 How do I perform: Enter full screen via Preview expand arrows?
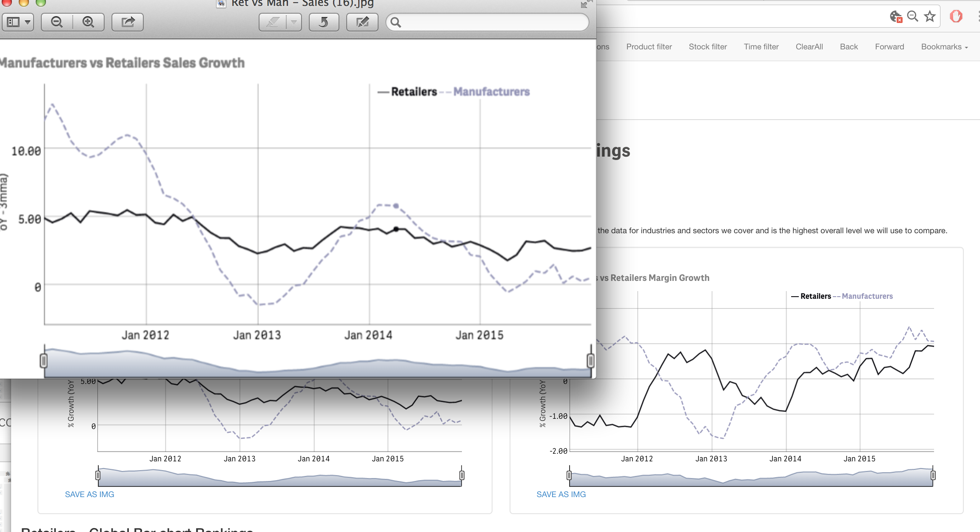586,4
